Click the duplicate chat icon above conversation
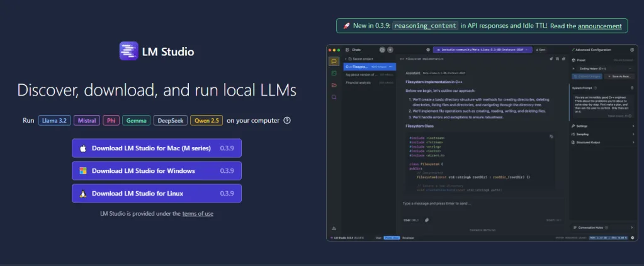644x266 pixels. [x=563, y=58]
